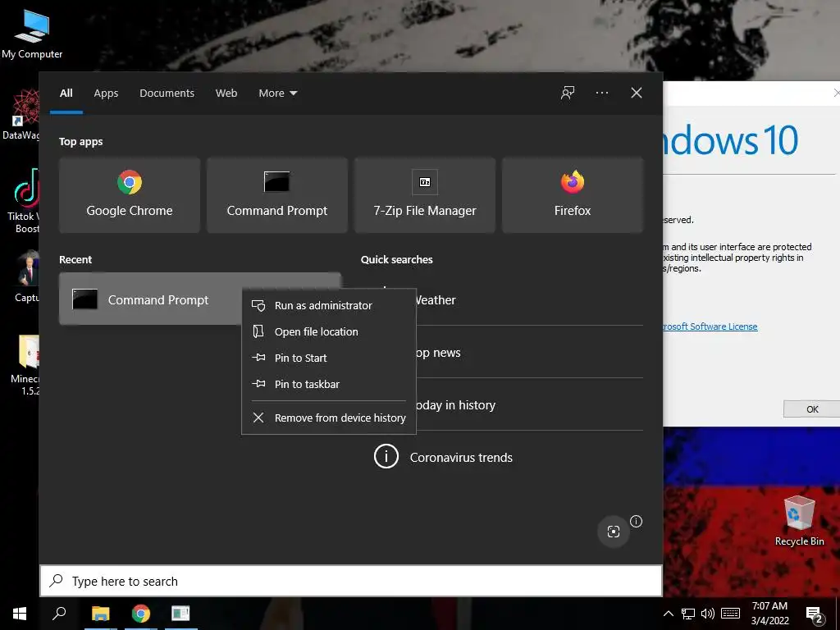Click the taskbar search magnifier icon
Image resolution: width=840 pixels, height=630 pixels.
tap(59, 614)
